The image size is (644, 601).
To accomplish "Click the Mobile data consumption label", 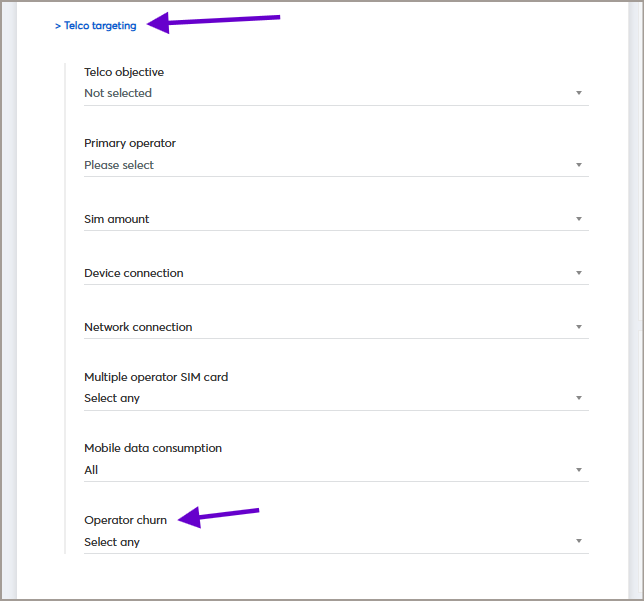I will click(153, 448).
